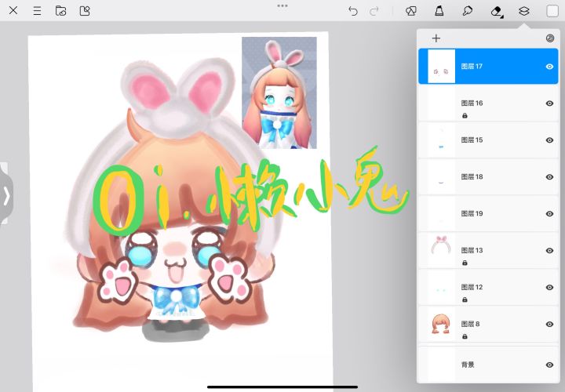
Task: Hide layer 图层 18
Action: click(549, 176)
